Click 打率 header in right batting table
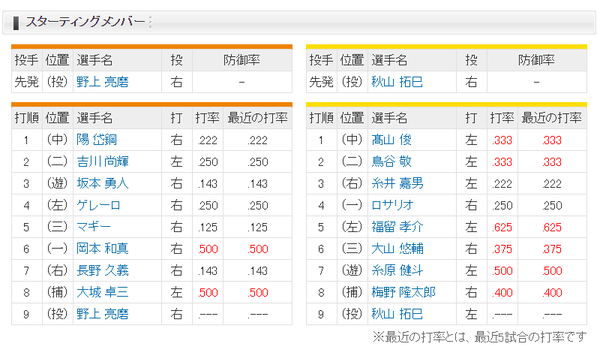This screenshot has width=600, height=362. pyautogui.click(x=502, y=118)
